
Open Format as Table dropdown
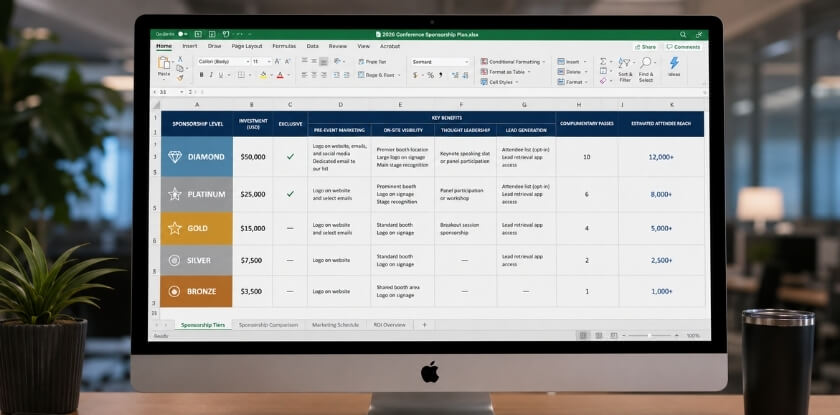505,72
